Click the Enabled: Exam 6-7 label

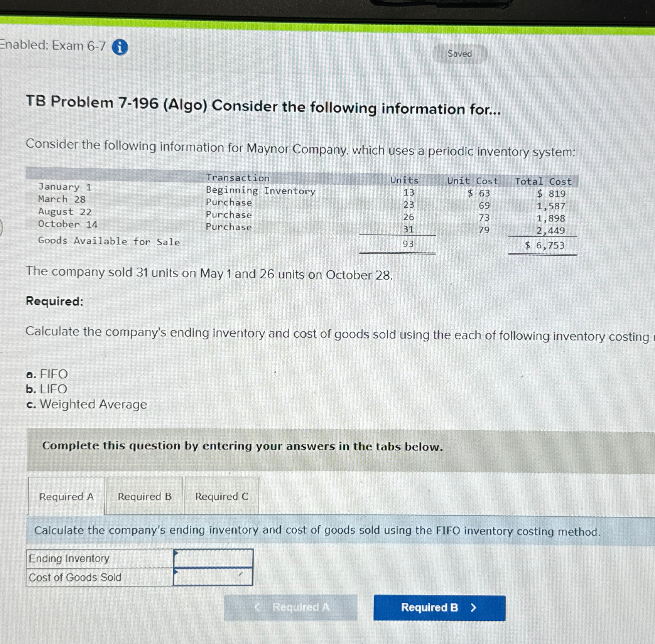tap(53, 46)
